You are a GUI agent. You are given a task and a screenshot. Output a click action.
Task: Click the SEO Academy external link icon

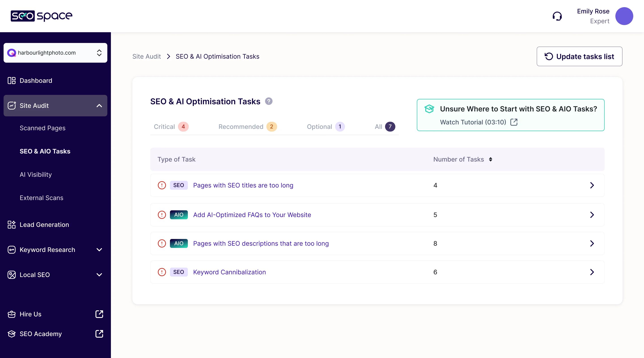tap(99, 334)
